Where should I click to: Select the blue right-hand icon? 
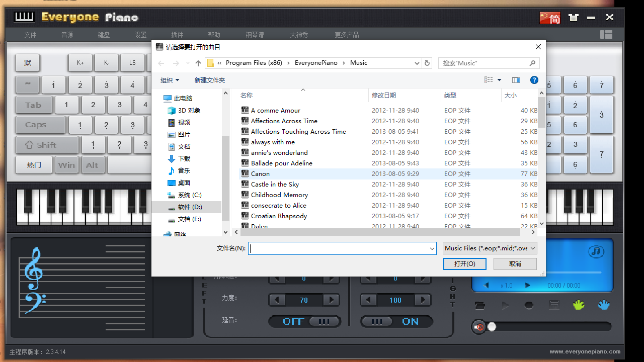[604, 305]
